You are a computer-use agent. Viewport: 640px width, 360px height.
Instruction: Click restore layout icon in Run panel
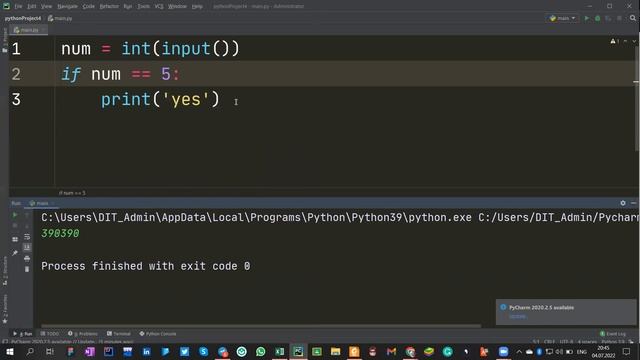coord(15,239)
